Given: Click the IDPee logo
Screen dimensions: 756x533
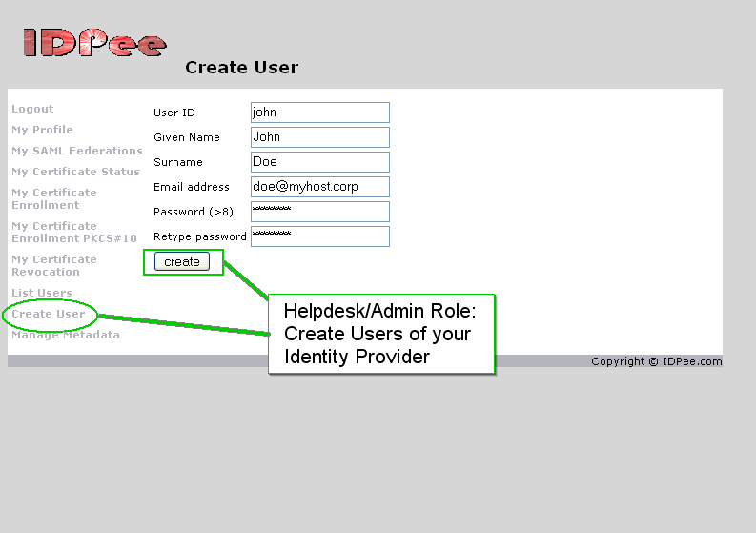Looking at the screenshot, I should point(95,43).
